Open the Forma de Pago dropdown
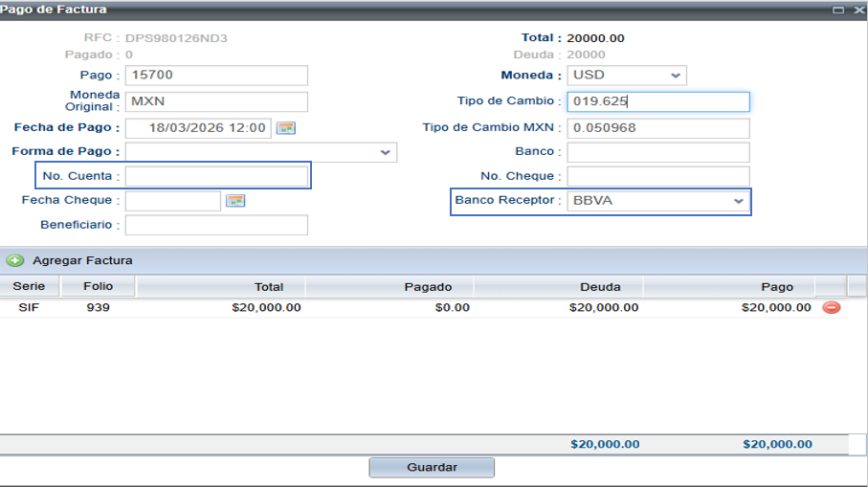This screenshot has width=868, height=487. coord(385,152)
